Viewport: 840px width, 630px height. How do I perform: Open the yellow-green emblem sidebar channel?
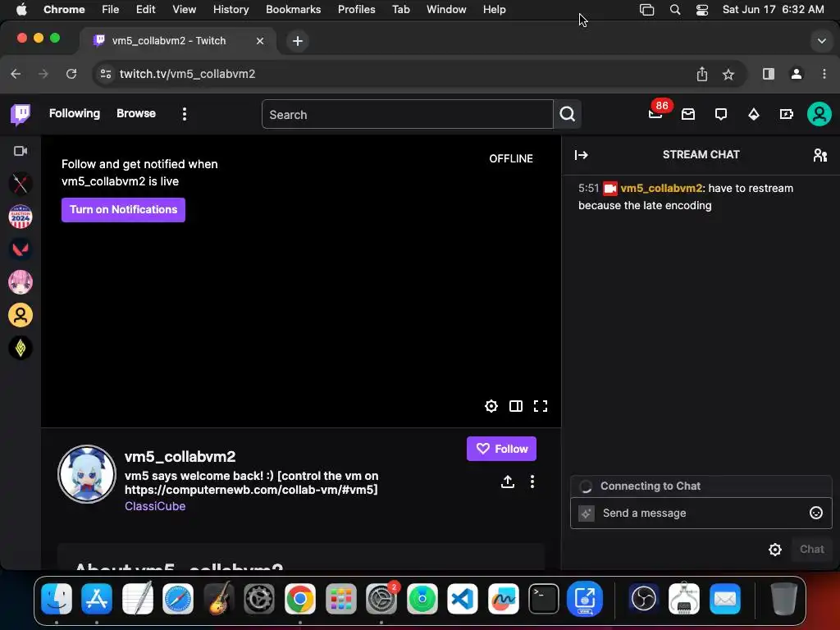pos(21,348)
